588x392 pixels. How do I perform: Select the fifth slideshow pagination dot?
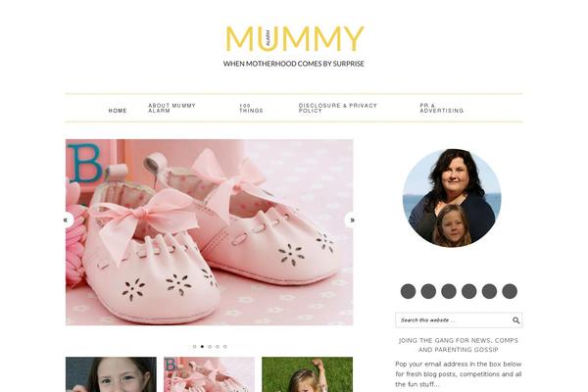[x=225, y=347]
